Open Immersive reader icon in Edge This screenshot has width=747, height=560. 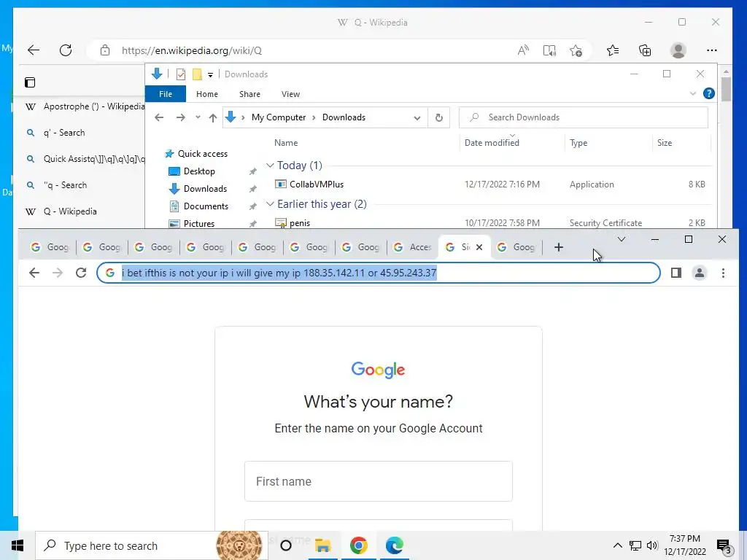(x=549, y=50)
